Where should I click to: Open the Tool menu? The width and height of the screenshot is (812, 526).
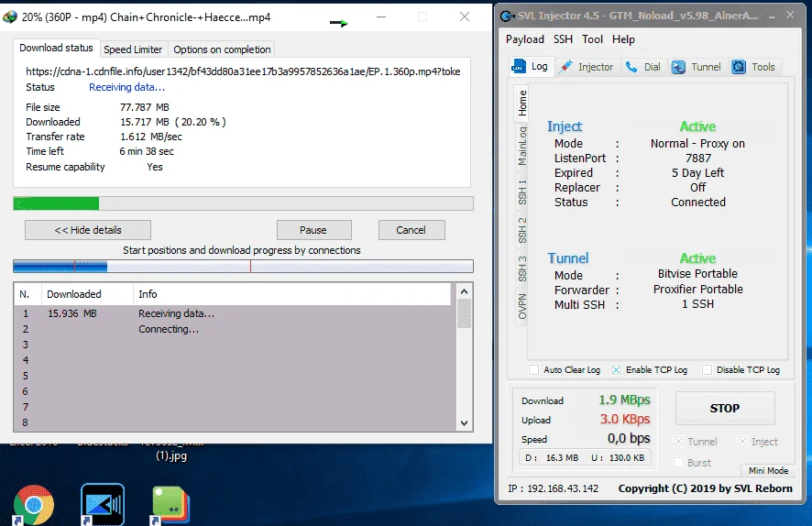pos(592,39)
